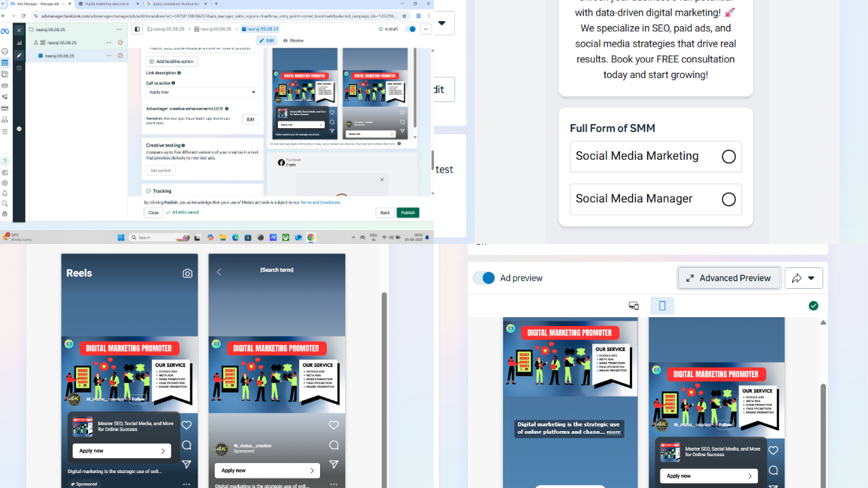Click the Publish button

(x=408, y=212)
